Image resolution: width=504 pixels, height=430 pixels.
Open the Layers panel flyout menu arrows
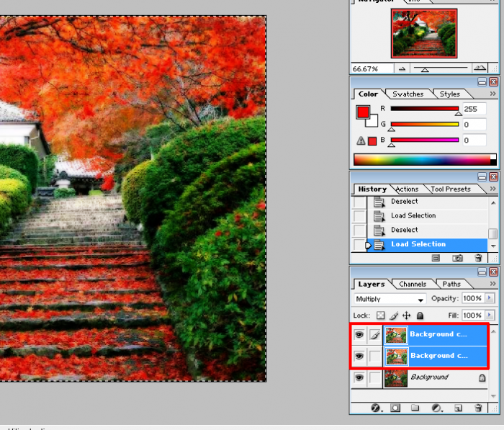(492, 284)
